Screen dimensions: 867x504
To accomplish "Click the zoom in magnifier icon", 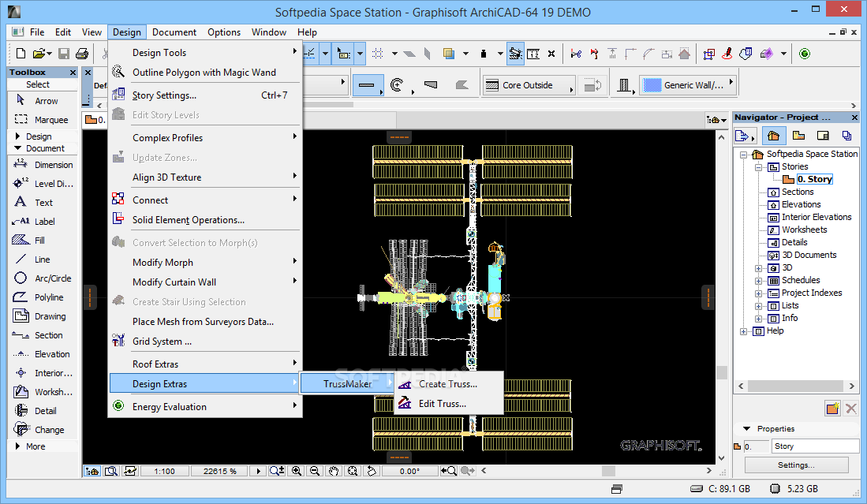I will coord(297,471).
